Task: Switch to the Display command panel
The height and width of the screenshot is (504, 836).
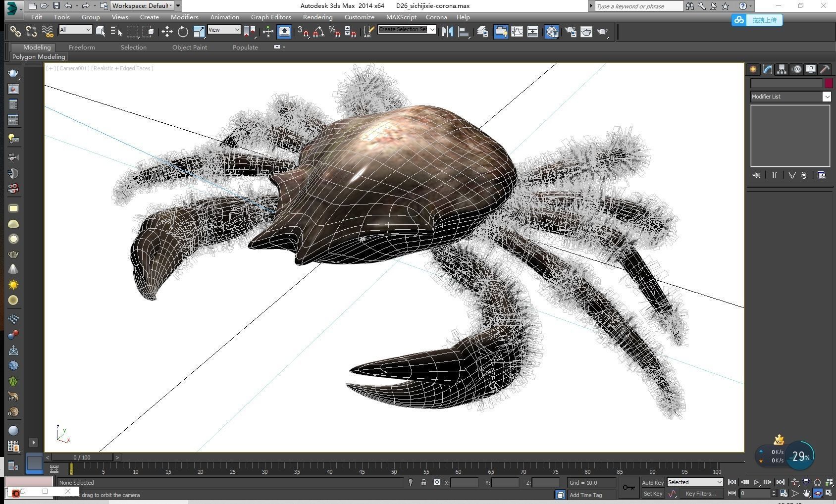Action: pyautogui.click(x=811, y=69)
